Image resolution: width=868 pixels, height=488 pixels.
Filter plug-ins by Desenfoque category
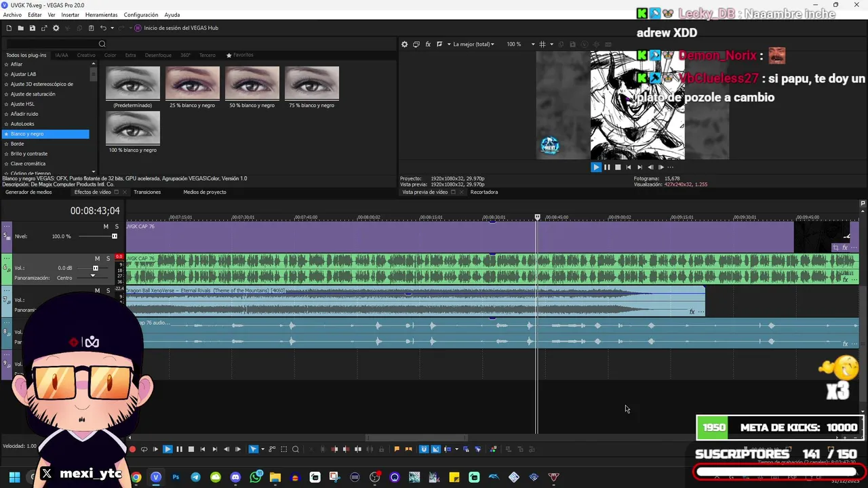pos(158,55)
